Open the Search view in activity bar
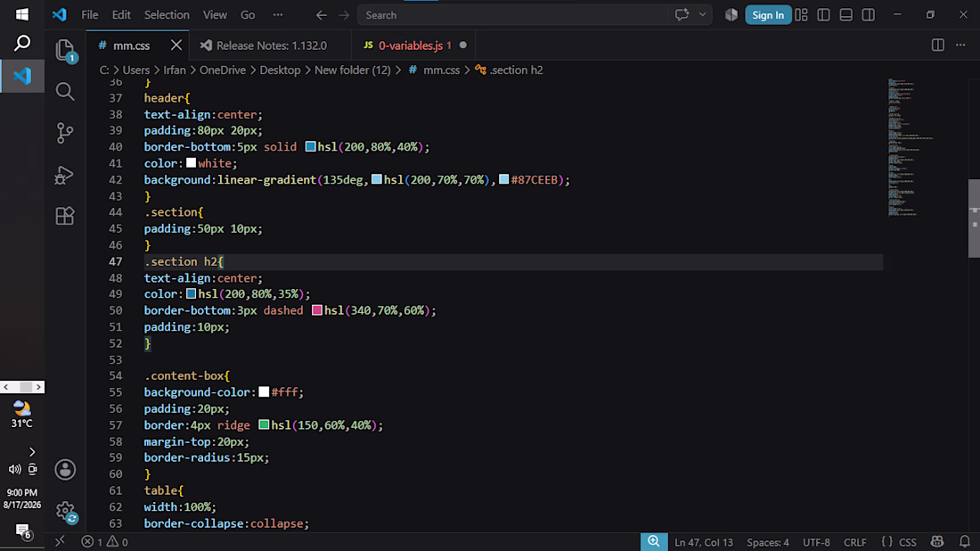This screenshot has width=980, height=551. click(65, 91)
